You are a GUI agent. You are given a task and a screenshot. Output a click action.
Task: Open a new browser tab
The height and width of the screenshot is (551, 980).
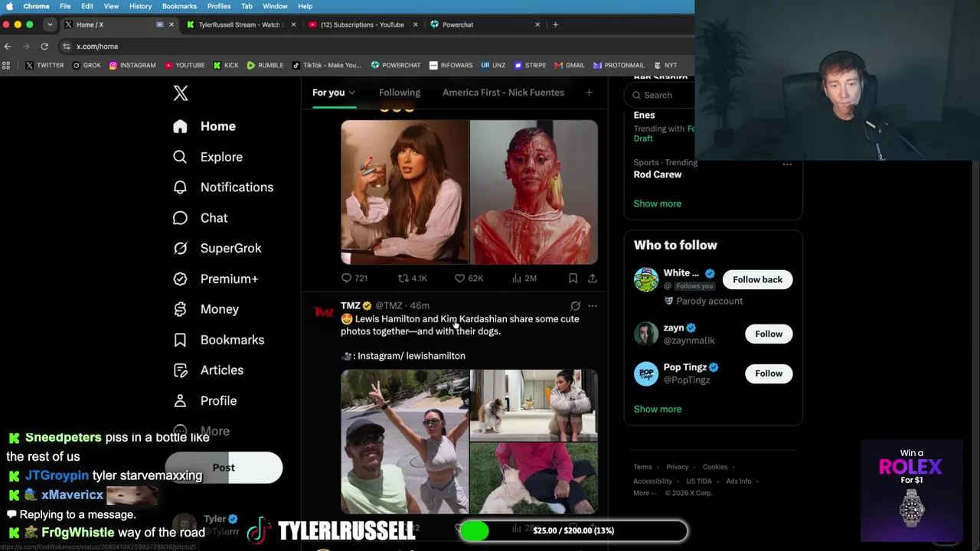[555, 24]
